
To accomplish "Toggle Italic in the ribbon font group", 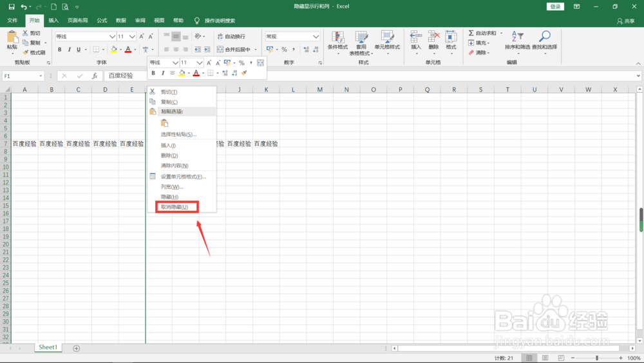I will pyautogui.click(x=69, y=50).
